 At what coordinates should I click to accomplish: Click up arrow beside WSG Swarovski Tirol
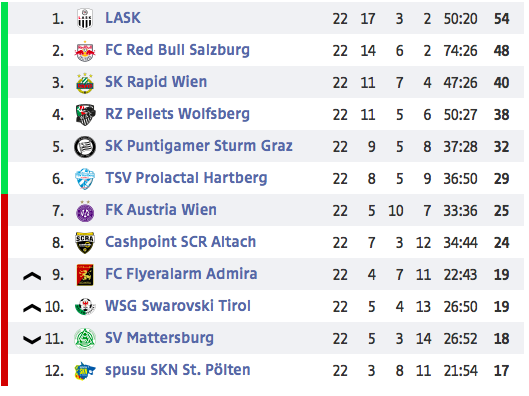pos(32,308)
